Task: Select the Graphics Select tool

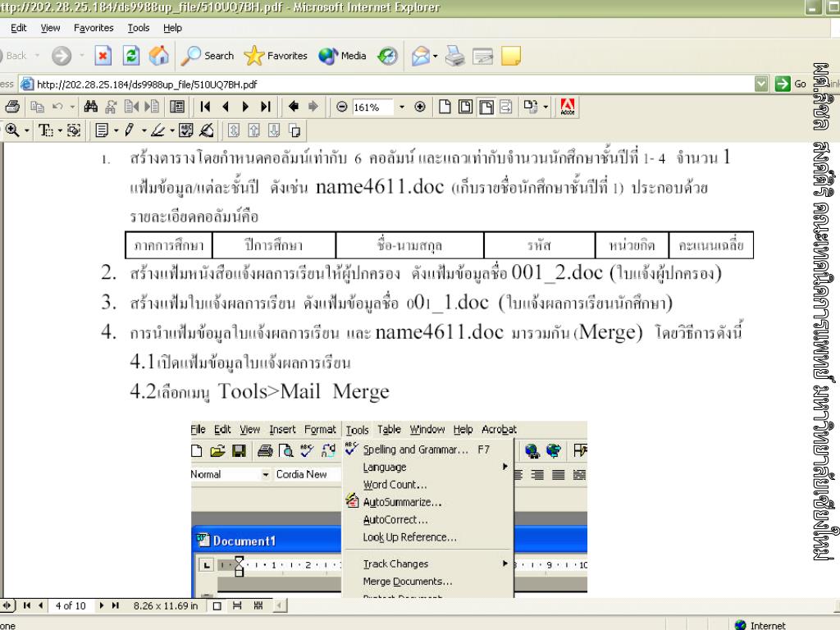Action: click(x=74, y=130)
